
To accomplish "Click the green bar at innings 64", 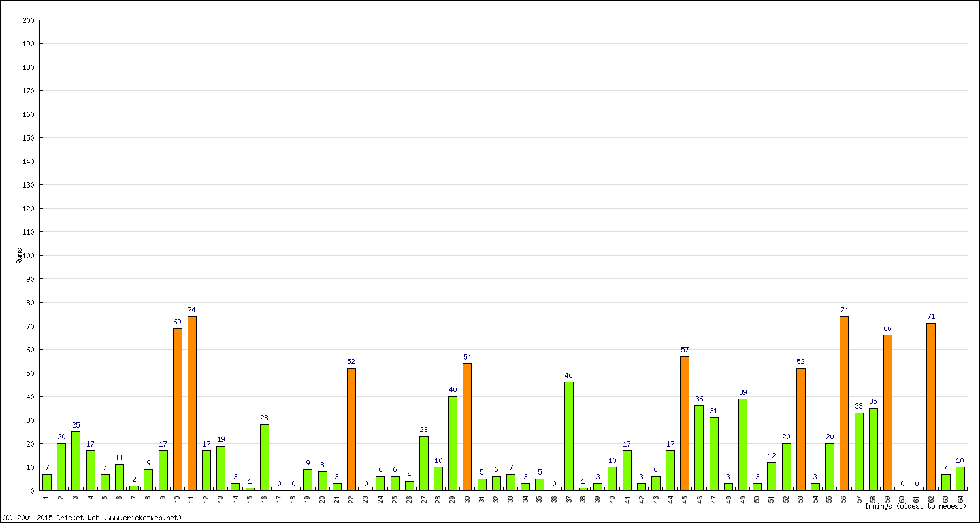I will click(960, 479).
